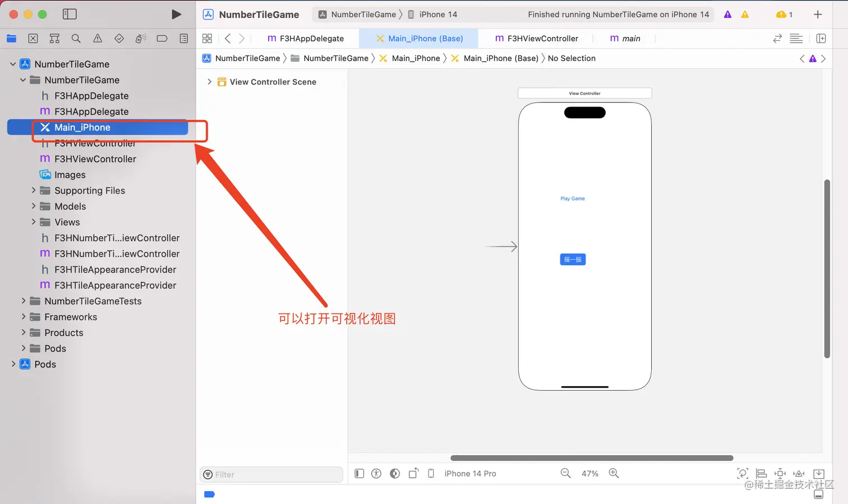Open Resolve Auto Layout Issues menu
Screen dimensions: 848x504
click(799, 473)
